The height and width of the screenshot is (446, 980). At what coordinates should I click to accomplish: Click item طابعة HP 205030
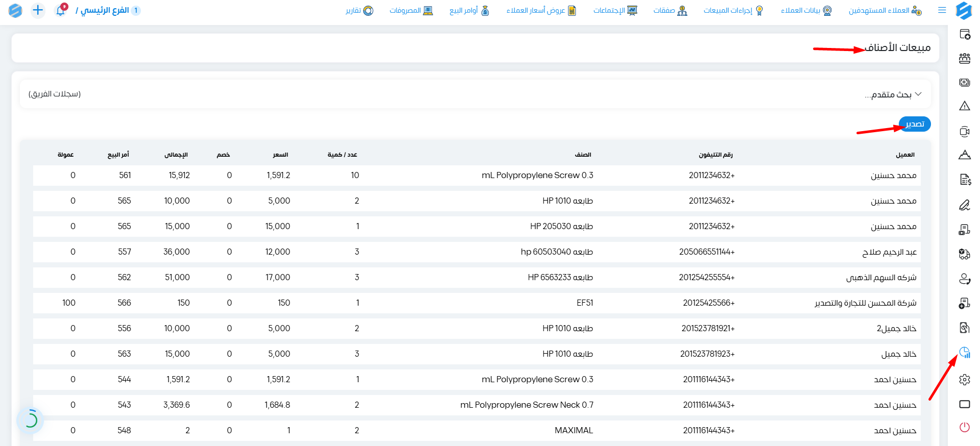coord(561,227)
